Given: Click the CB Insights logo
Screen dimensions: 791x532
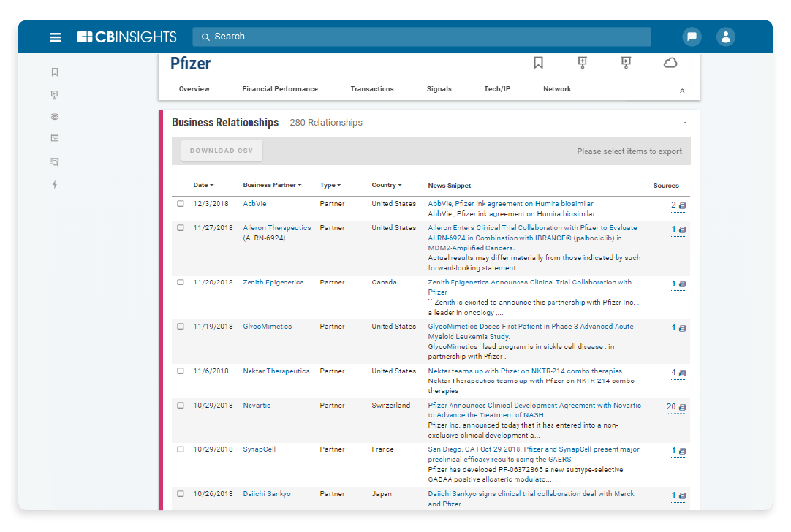Looking at the screenshot, I should 126,37.
